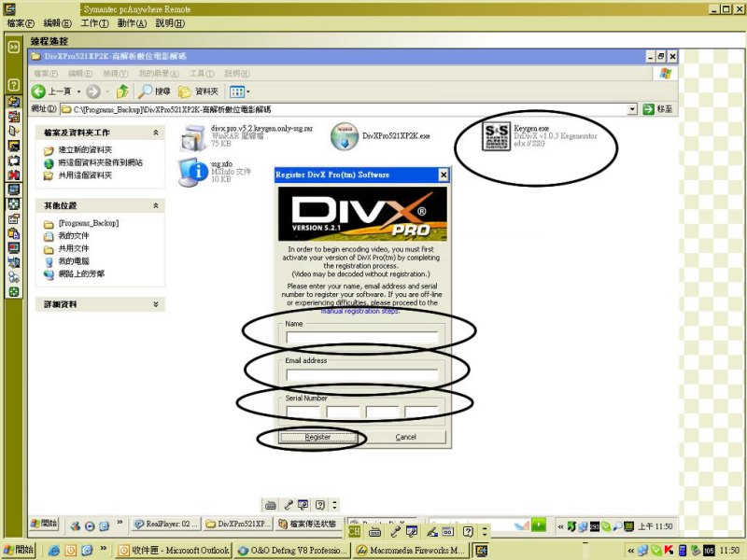This screenshot has height=560, width=747.
Task: Expand hidden icons in the local system tray
Action: [x=631, y=551]
